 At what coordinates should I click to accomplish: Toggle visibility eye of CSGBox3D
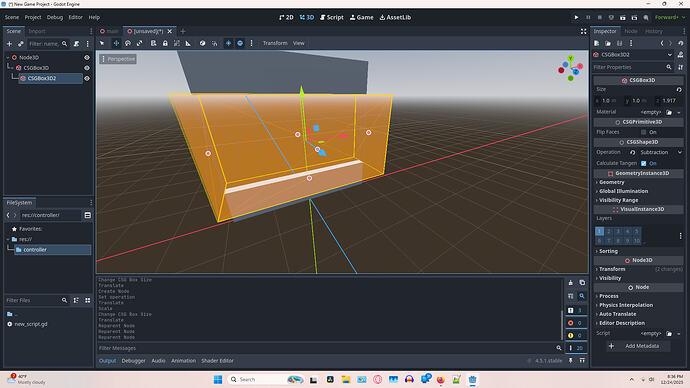click(x=87, y=68)
